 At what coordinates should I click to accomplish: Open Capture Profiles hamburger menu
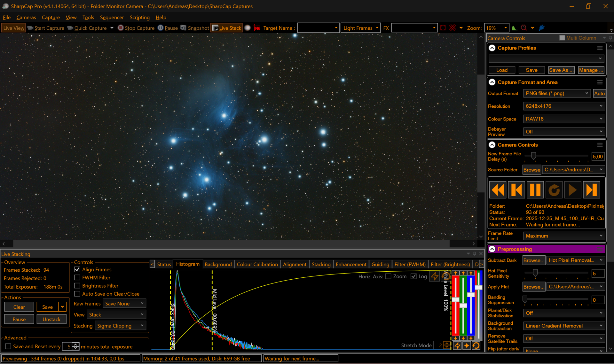coord(600,48)
